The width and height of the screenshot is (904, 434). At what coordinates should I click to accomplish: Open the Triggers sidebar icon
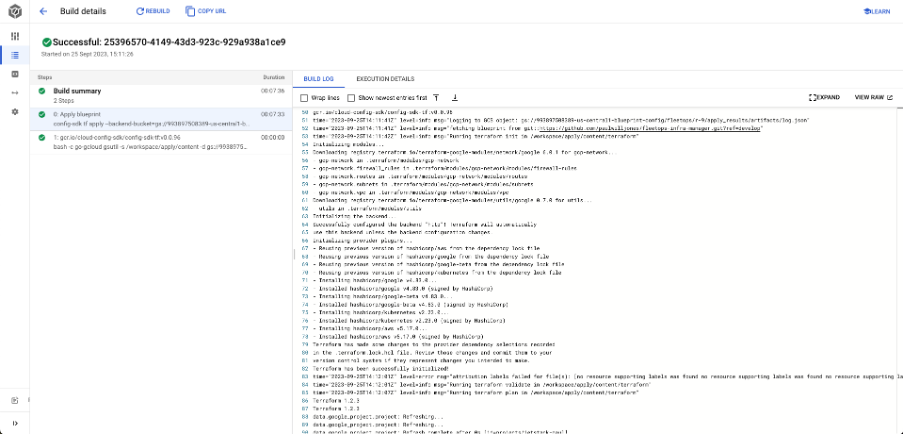point(15,93)
